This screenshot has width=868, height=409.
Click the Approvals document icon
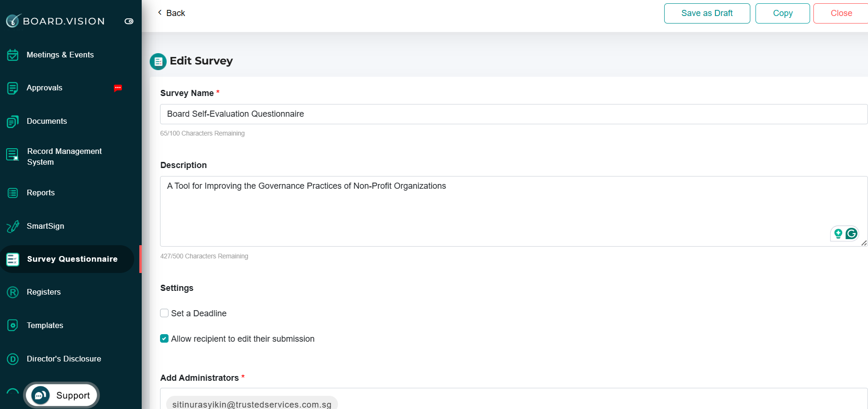[13, 88]
